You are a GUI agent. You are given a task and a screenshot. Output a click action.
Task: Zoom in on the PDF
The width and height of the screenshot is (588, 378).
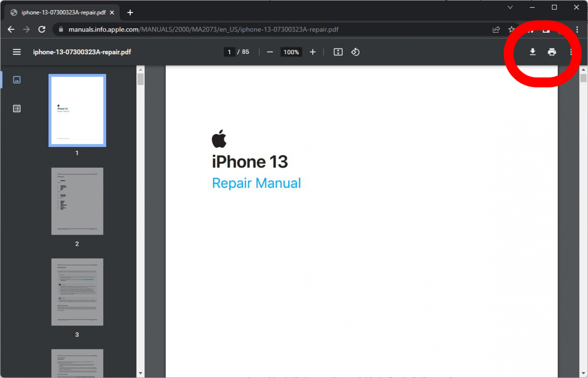coord(313,52)
